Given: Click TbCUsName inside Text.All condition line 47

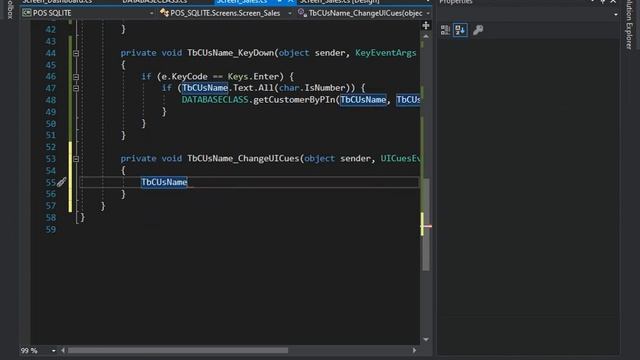Looking at the screenshot, I should [x=205, y=88].
